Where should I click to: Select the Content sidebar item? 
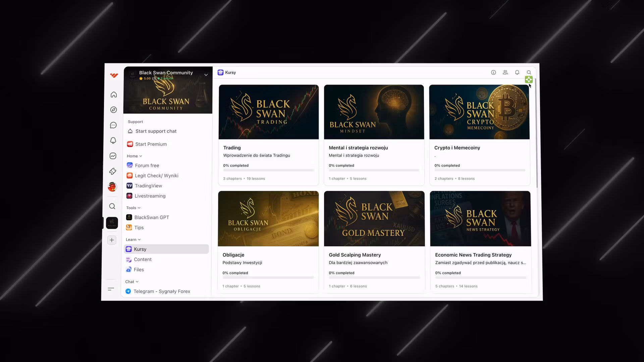[143, 259]
